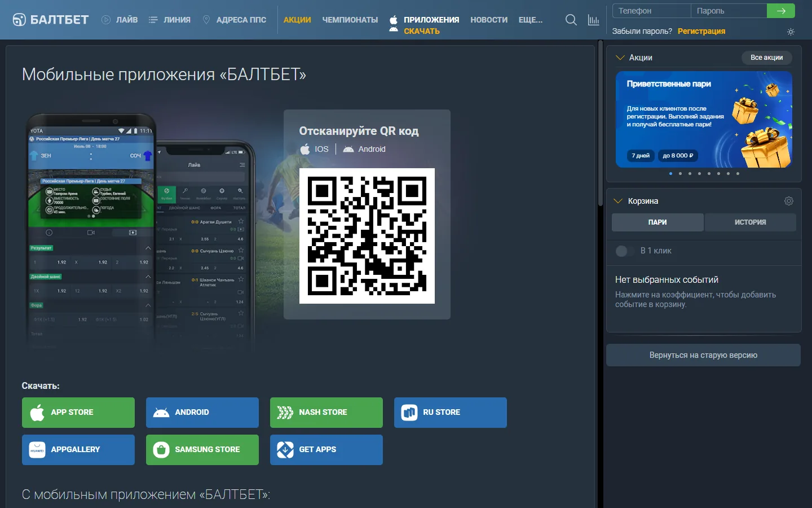Screen dimensions: 812x508
Task: Open the АКЦИИ menu item
Action: pos(297,20)
